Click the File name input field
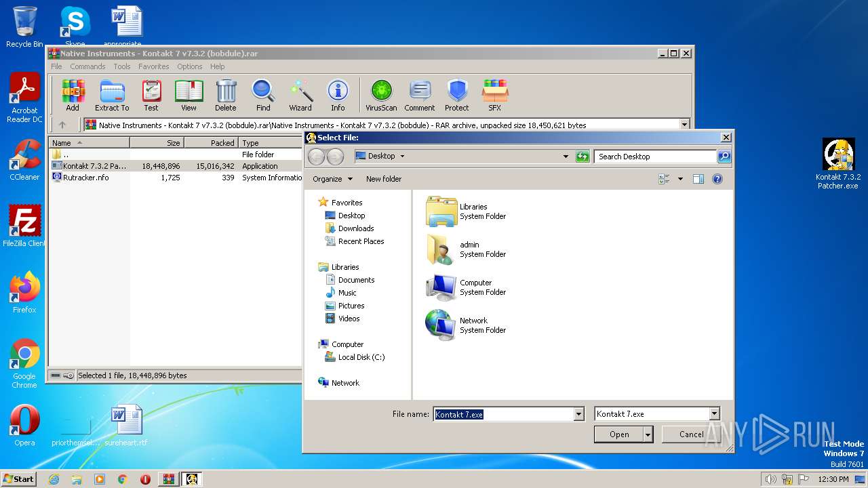The height and width of the screenshot is (488, 868). click(504, 414)
